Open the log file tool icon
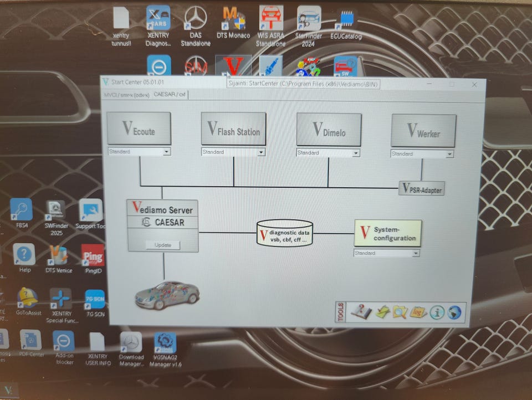This screenshot has height=400, width=532. (418, 312)
